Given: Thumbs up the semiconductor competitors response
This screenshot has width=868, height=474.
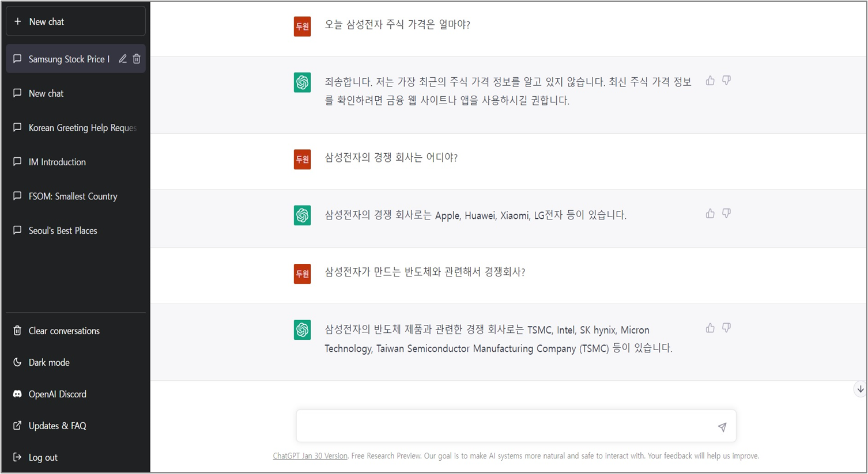Looking at the screenshot, I should 710,327.
